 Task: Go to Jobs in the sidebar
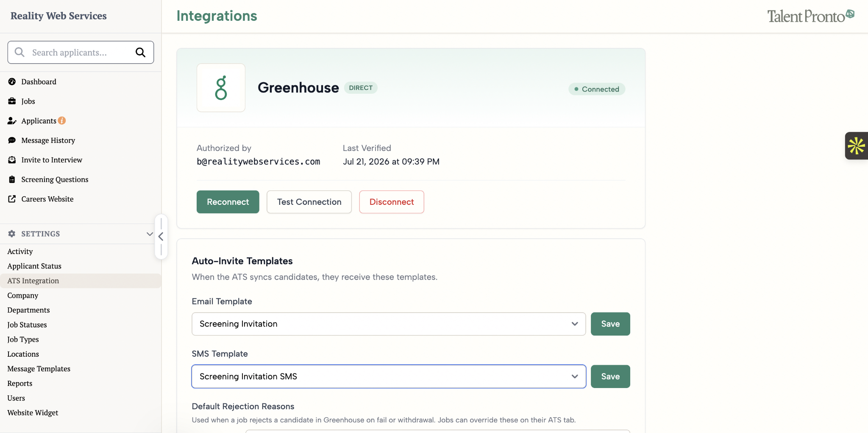(28, 101)
